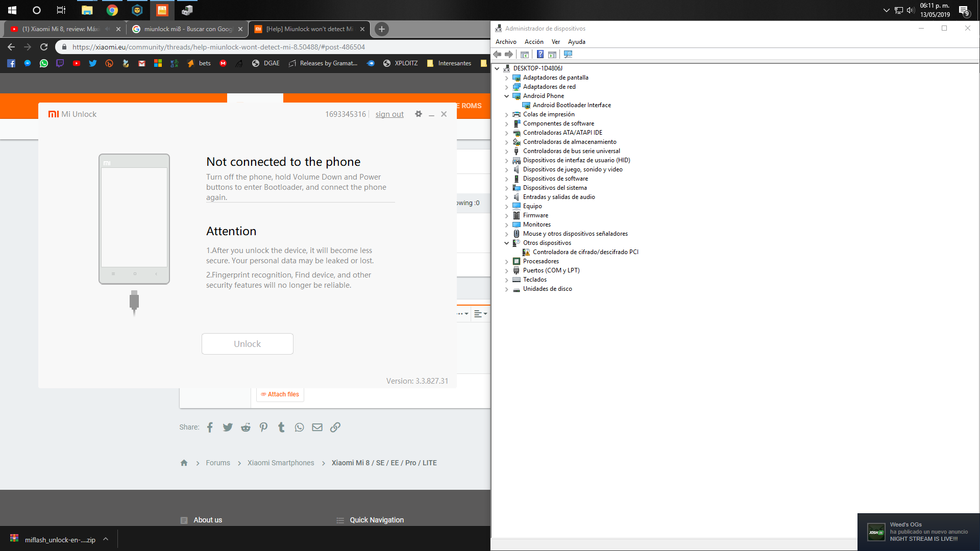
Task: Open the Acción menu
Action: [x=534, y=42]
